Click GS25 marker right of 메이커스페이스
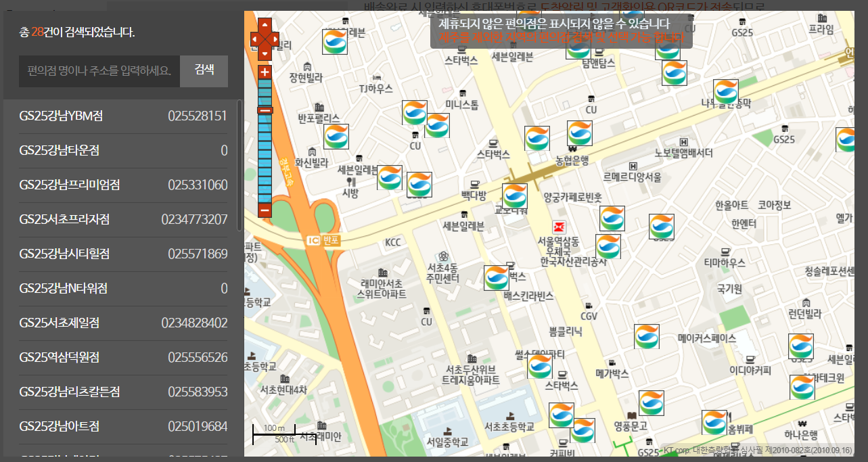This screenshot has width=868, height=462. pos(801,346)
